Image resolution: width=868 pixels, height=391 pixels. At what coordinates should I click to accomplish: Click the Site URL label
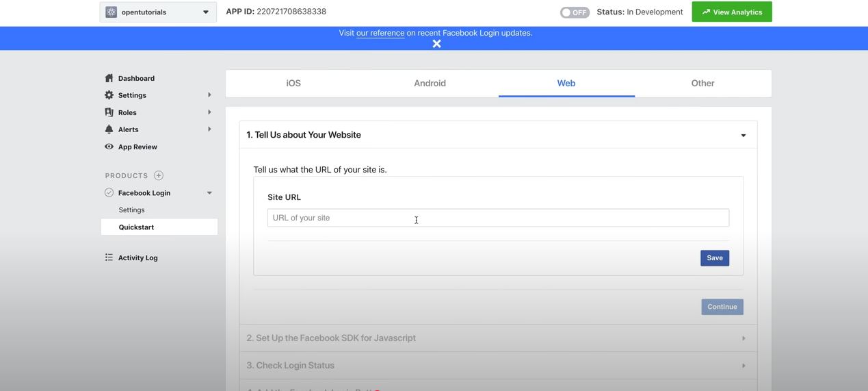[284, 197]
